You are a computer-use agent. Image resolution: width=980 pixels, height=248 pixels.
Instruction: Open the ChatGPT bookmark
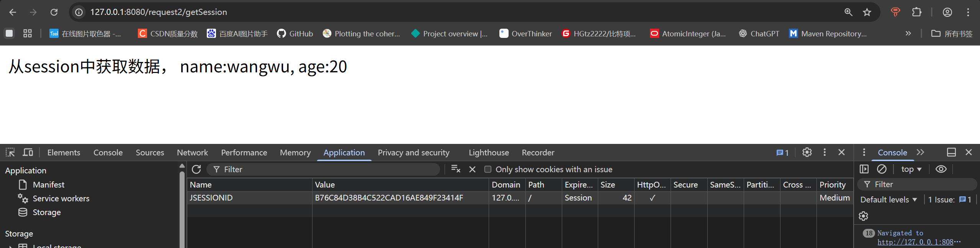[759, 34]
